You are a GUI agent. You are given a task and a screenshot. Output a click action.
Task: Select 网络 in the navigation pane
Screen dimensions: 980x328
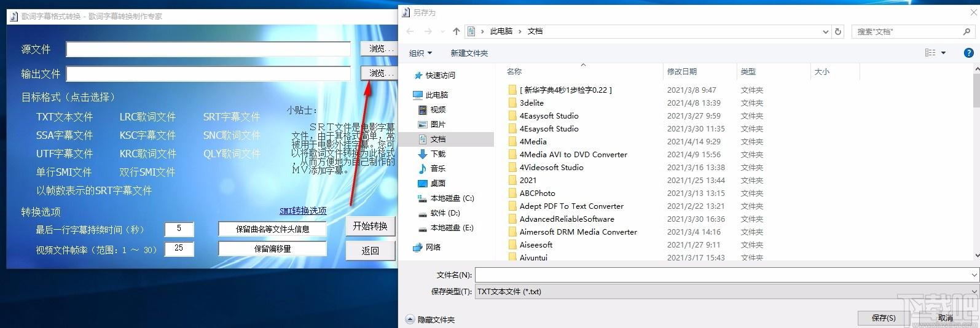(x=433, y=248)
